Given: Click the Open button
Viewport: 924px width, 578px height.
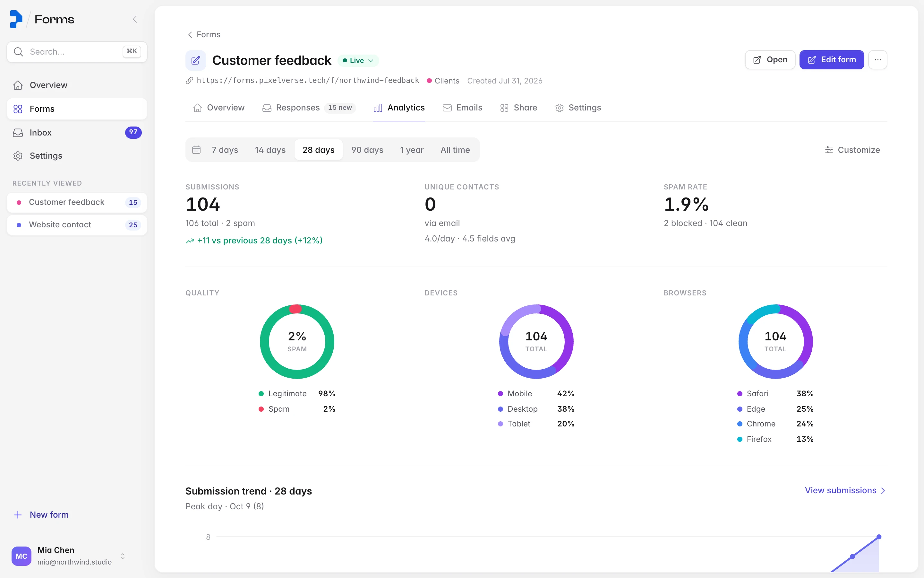Looking at the screenshot, I should pos(770,60).
